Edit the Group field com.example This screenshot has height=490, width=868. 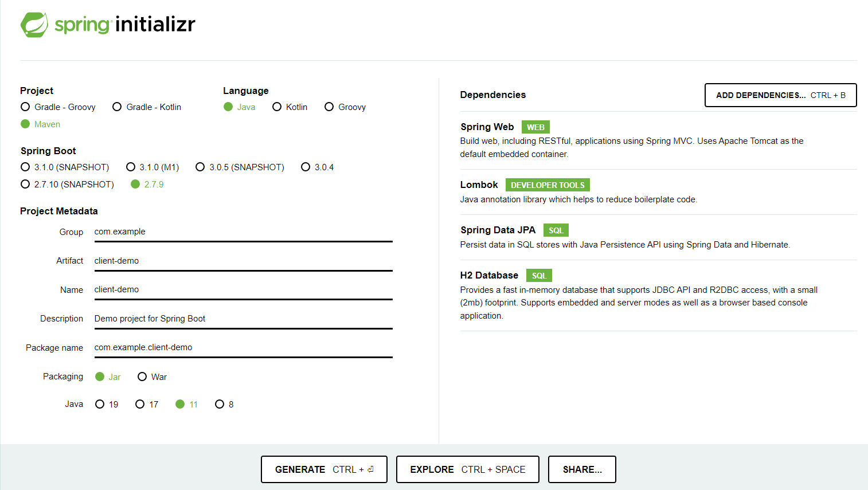pyautogui.click(x=243, y=232)
